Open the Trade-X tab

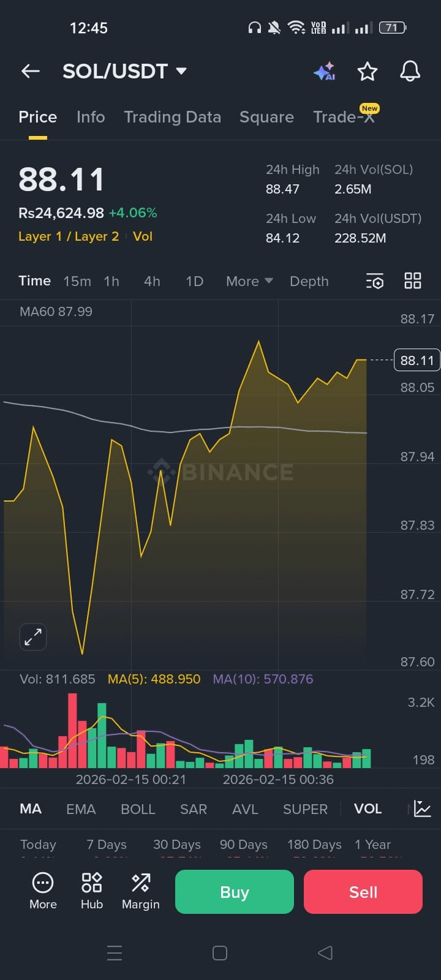[x=344, y=117]
